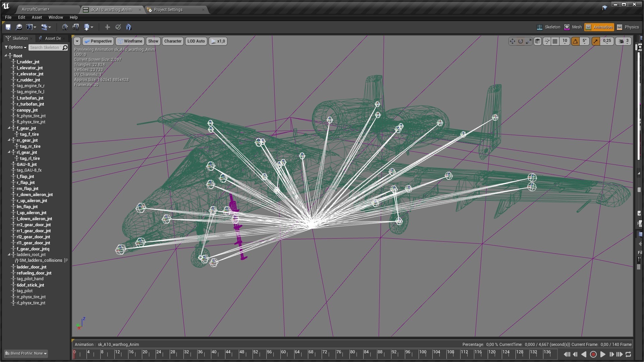Select the GAU-8_jnt bone

27,164
